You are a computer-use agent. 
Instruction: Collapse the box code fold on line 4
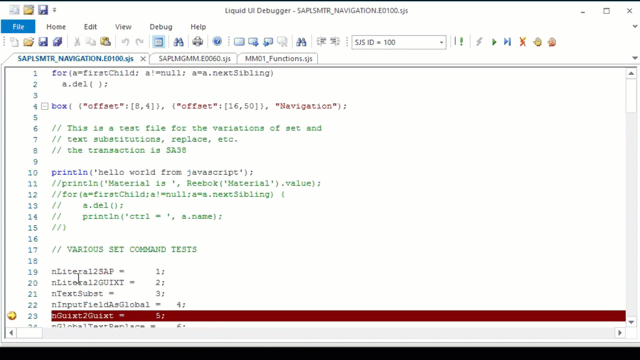[x=44, y=106]
